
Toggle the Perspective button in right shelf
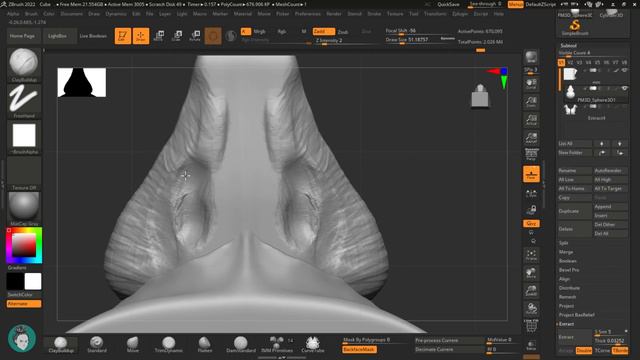pyautogui.click(x=531, y=154)
